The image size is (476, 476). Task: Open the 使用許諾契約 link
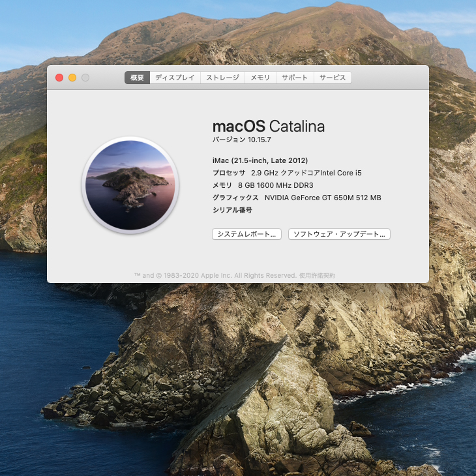tap(317, 276)
